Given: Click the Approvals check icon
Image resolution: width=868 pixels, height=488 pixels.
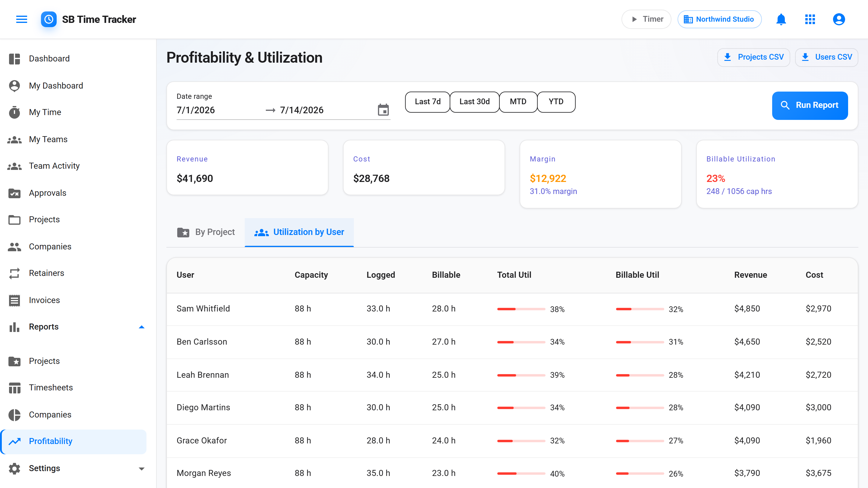Looking at the screenshot, I should 14,193.
